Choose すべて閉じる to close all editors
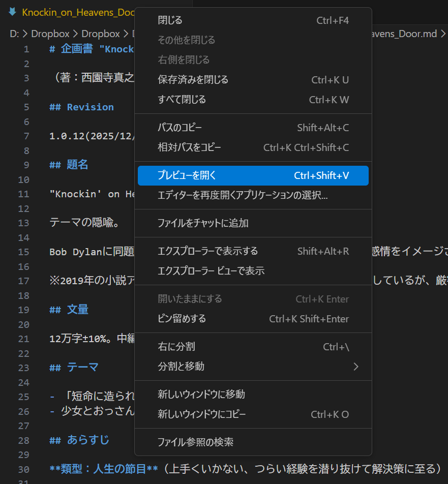448x484 pixels. coord(182,100)
